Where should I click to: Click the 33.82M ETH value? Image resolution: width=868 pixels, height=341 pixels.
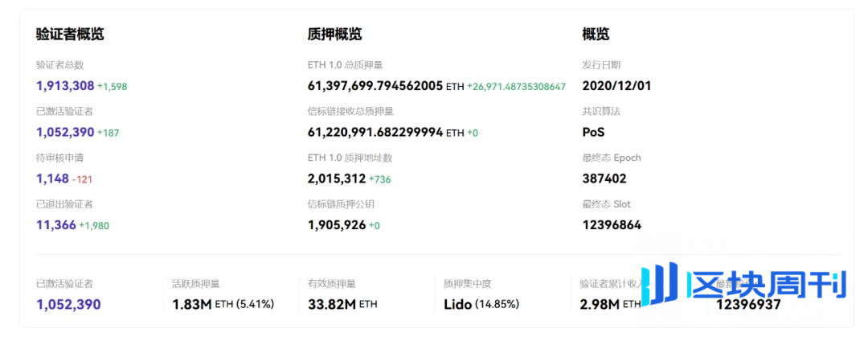click(x=342, y=305)
